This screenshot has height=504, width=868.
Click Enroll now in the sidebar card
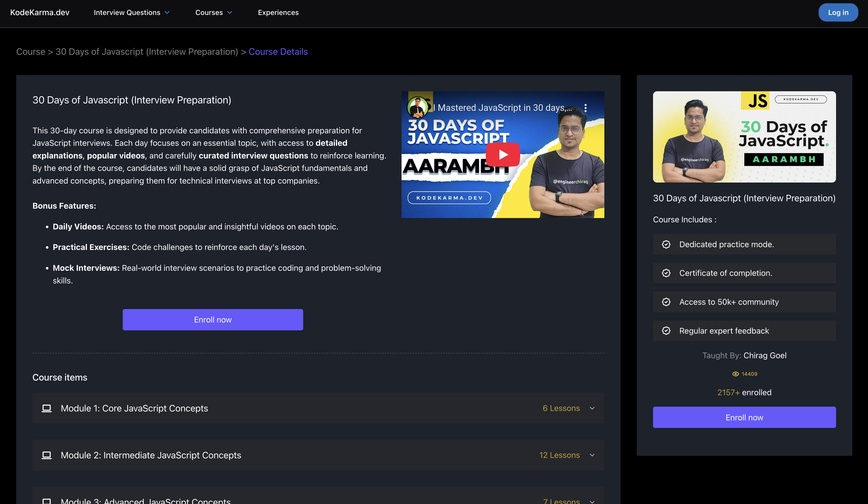(x=744, y=417)
